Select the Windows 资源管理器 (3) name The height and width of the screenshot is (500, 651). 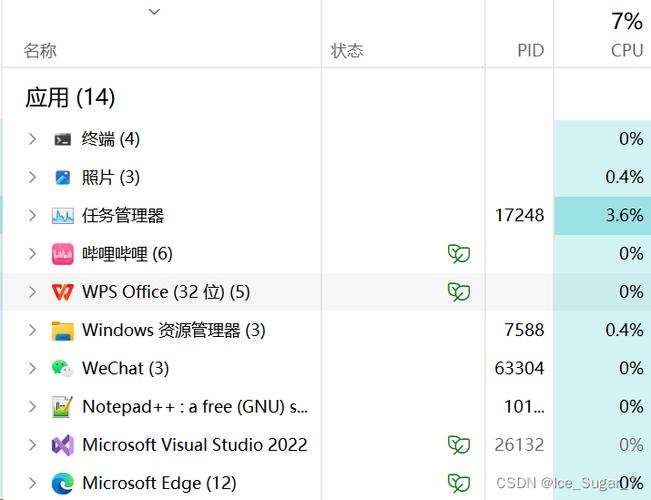click(x=174, y=330)
